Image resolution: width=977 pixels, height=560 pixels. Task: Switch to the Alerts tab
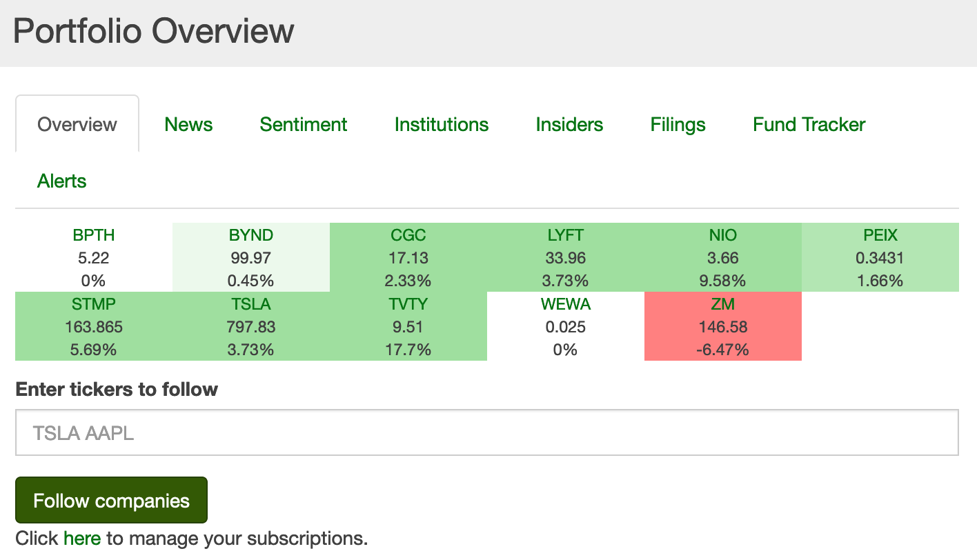tap(62, 181)
